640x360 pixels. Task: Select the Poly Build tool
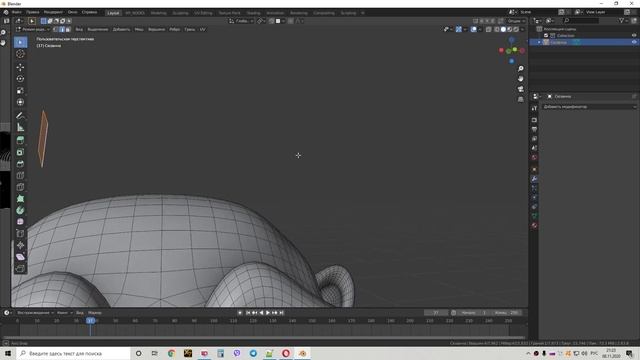[20, 199]
